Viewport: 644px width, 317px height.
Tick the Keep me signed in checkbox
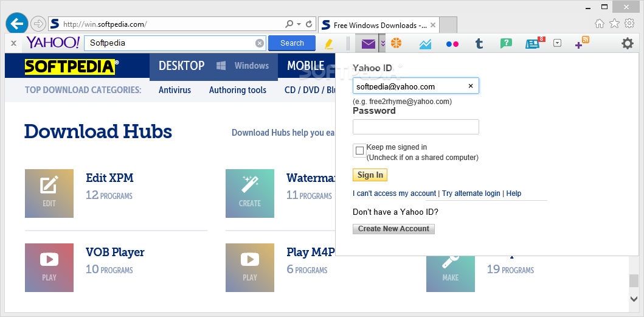pyautogui.click(x=359, y=150)
